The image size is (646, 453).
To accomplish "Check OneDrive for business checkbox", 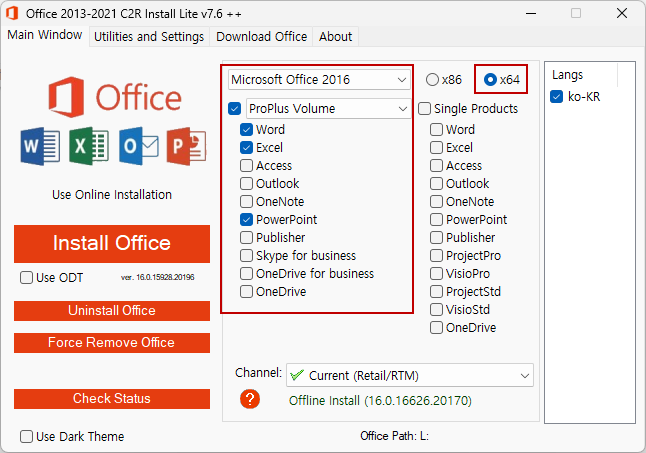I will 246,273.
